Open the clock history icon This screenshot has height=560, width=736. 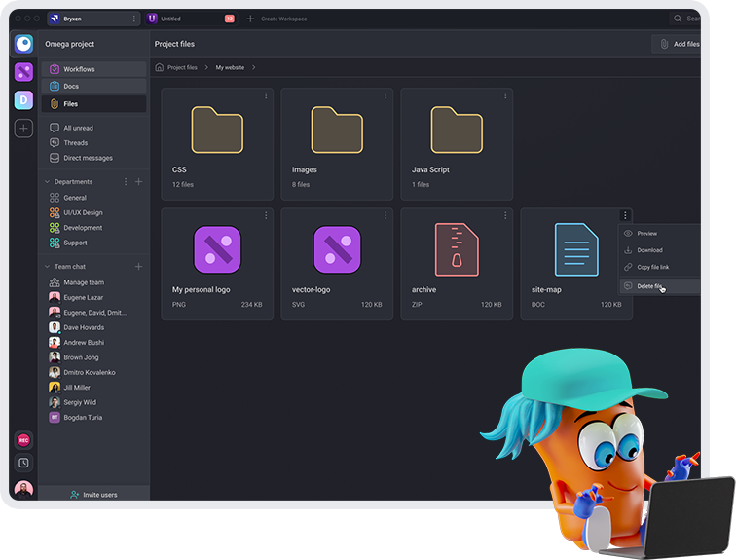[x=23, y=463]
